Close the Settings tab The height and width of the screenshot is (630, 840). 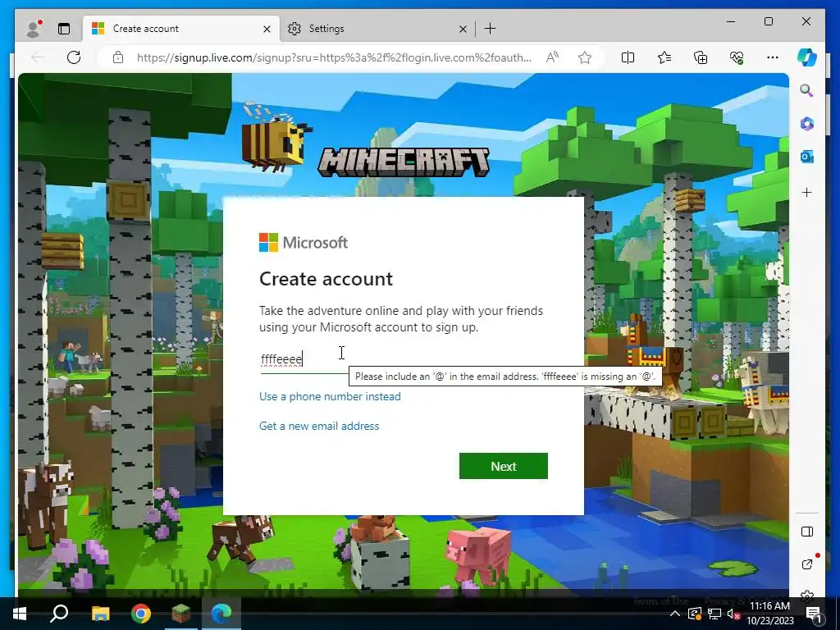[463, 29]
